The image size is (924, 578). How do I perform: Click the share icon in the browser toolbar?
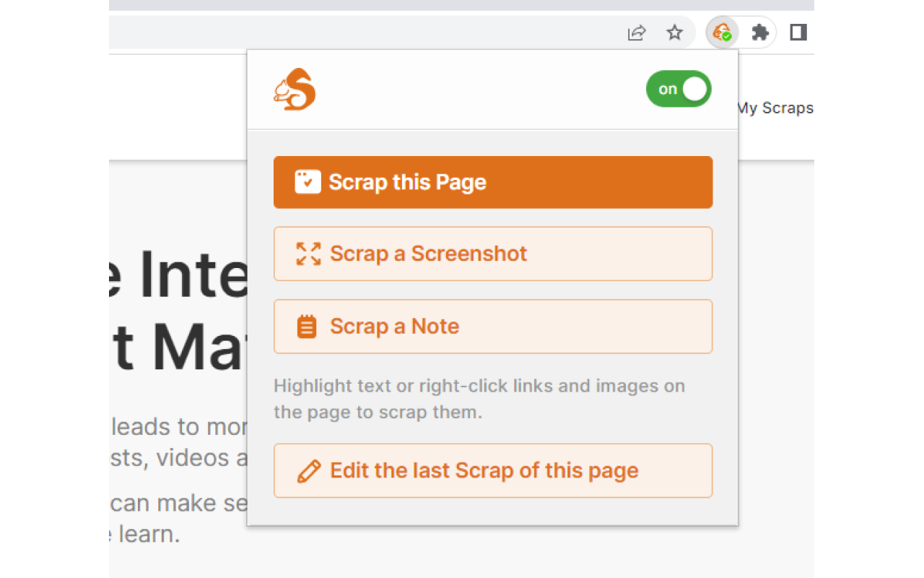pos(636,32)
